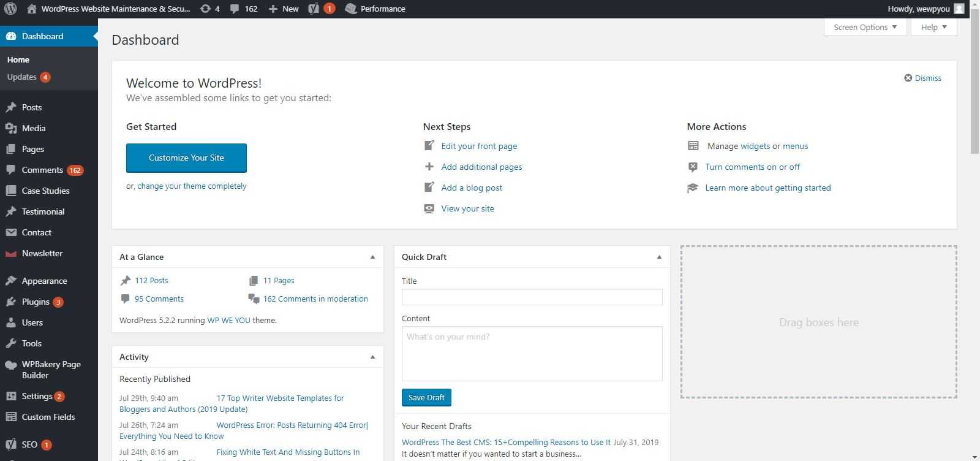Click the Contact envelope icon in sidebar
This screenshot has height=461, width=980.
pyautogui.click(x=11, y=232)
